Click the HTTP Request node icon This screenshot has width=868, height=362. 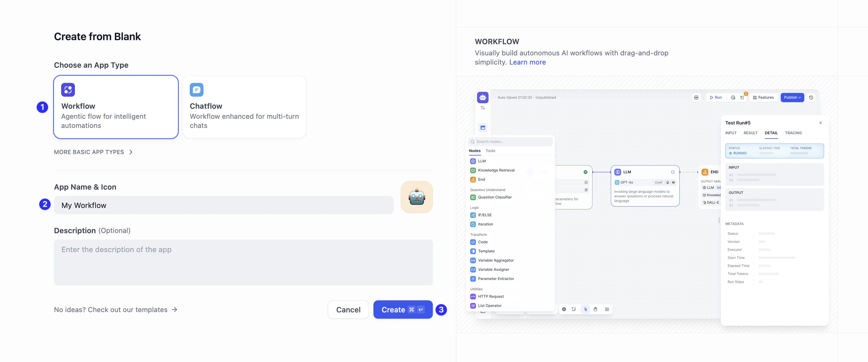pos(473,297)
